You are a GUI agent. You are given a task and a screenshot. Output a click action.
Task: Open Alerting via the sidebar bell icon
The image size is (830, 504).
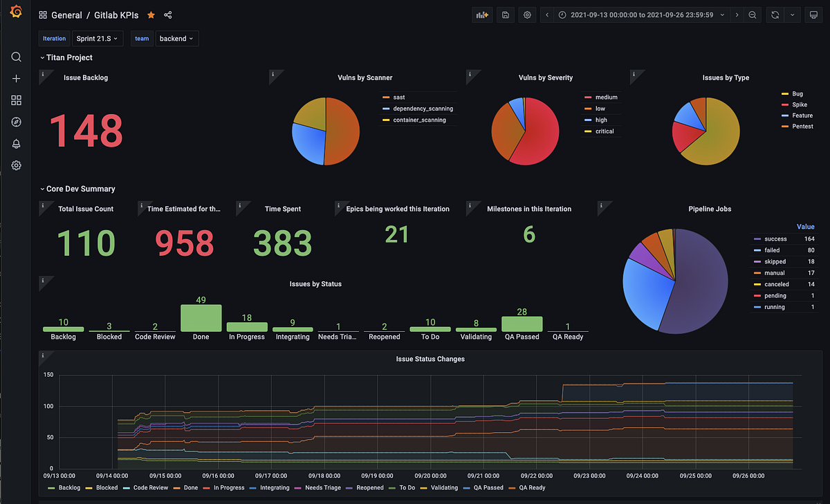(16, 144)
